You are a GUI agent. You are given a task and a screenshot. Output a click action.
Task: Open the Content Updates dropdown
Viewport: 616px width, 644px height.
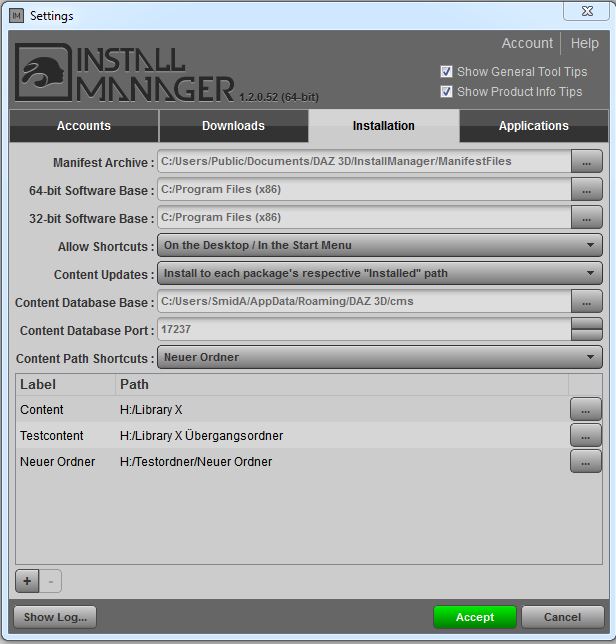(380, 273)
